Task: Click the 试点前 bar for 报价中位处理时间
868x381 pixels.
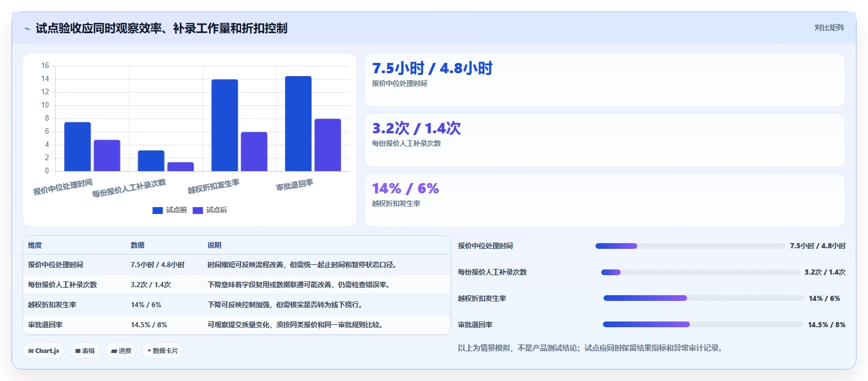Action: point(77,146)
